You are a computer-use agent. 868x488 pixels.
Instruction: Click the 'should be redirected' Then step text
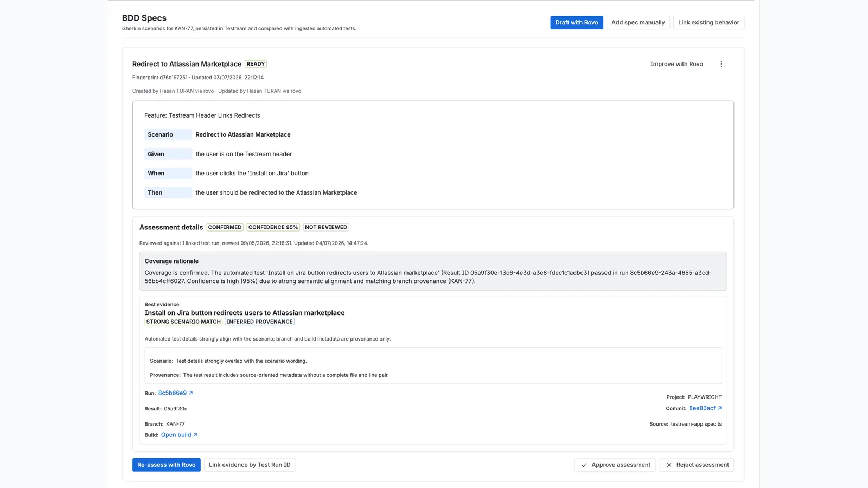[276, 192]
